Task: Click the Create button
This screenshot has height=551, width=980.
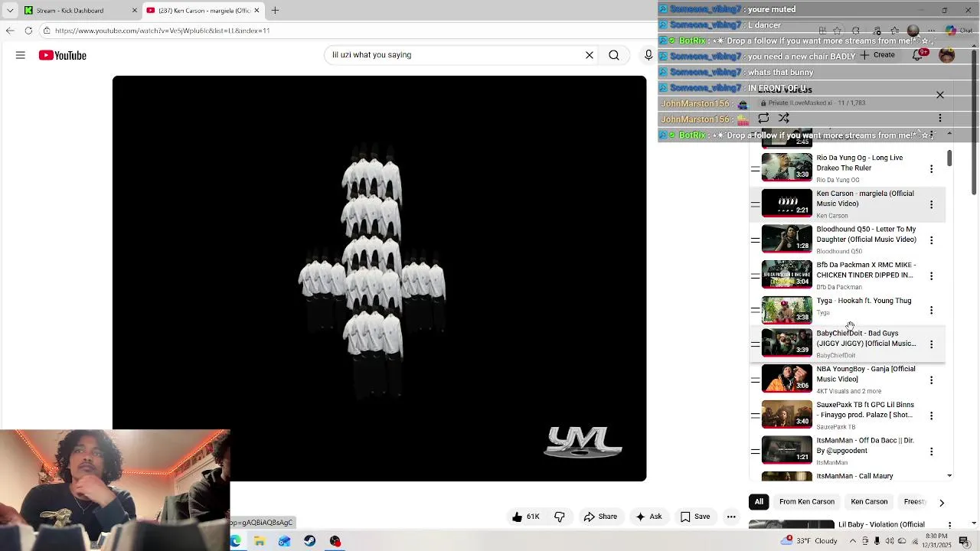Action: tap(877, 55)
